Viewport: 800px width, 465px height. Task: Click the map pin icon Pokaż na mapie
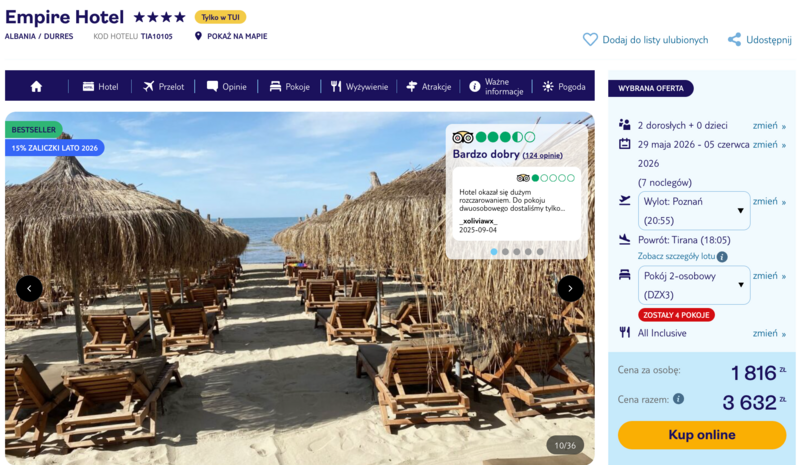click(198, 37)
